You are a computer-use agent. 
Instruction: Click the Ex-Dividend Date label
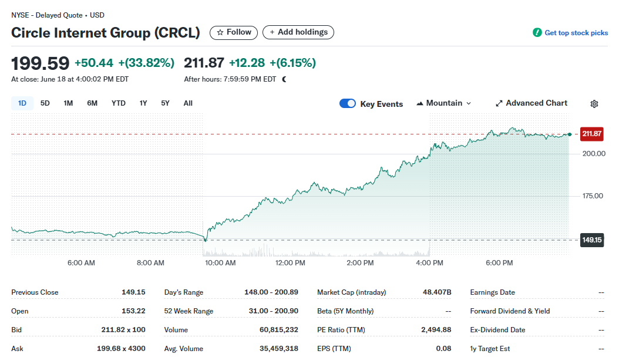pos(497,330)
